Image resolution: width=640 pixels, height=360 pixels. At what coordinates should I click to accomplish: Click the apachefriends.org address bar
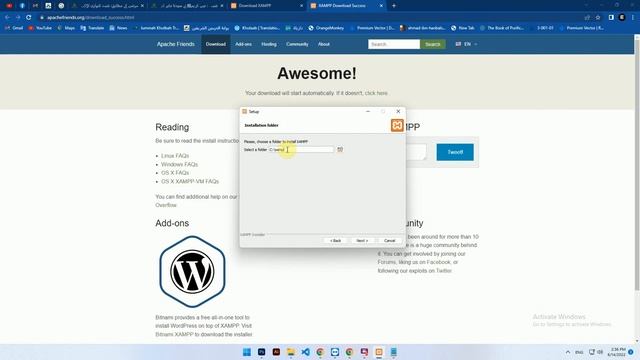310,18
